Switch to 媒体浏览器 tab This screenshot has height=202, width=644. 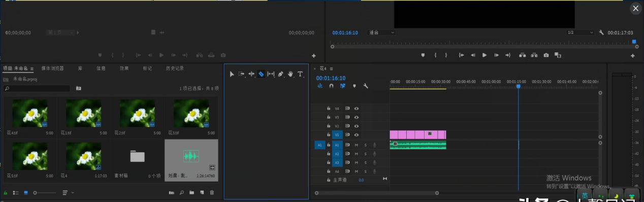[53, 68]
